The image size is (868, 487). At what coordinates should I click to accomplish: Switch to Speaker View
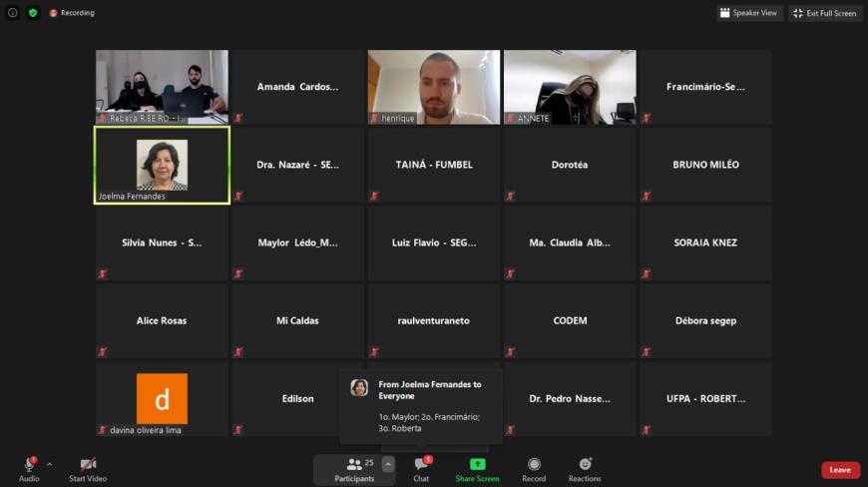749,13
